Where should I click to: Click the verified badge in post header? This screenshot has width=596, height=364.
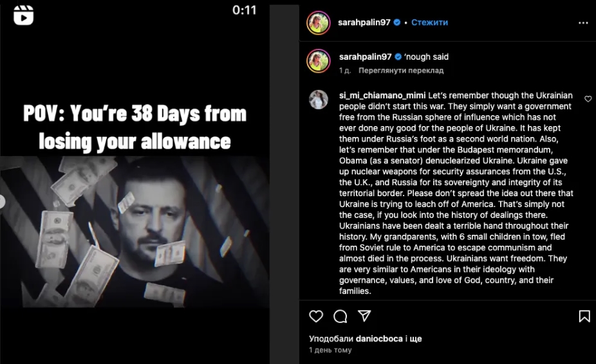coord(398,23)
